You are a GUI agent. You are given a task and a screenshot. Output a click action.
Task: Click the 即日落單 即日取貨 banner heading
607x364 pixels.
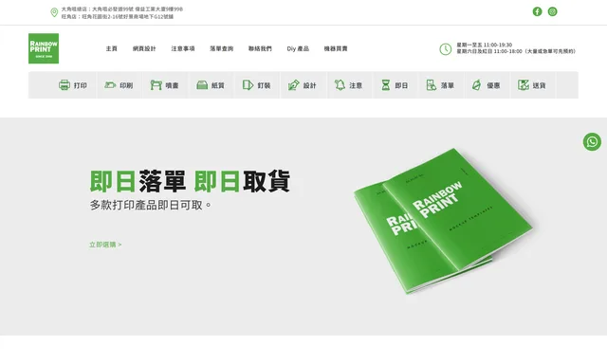point(190,181)
